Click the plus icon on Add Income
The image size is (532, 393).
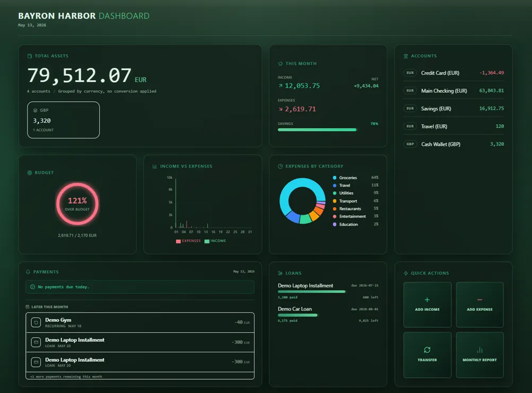pyautogui.click(x=427, y=300)
